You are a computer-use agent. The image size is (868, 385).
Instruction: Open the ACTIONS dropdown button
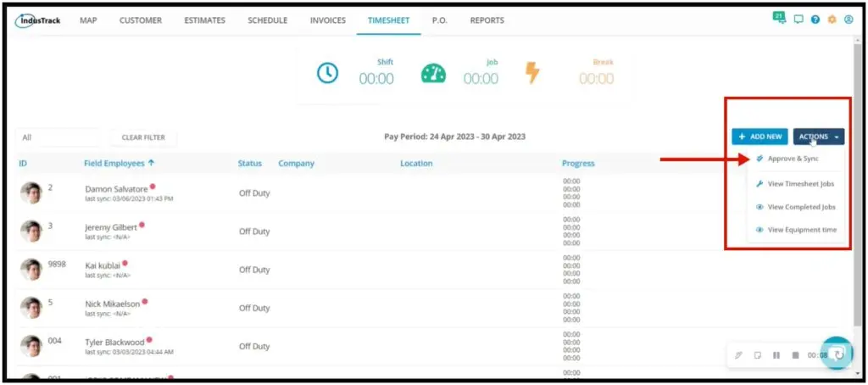(x=819, y=137)
